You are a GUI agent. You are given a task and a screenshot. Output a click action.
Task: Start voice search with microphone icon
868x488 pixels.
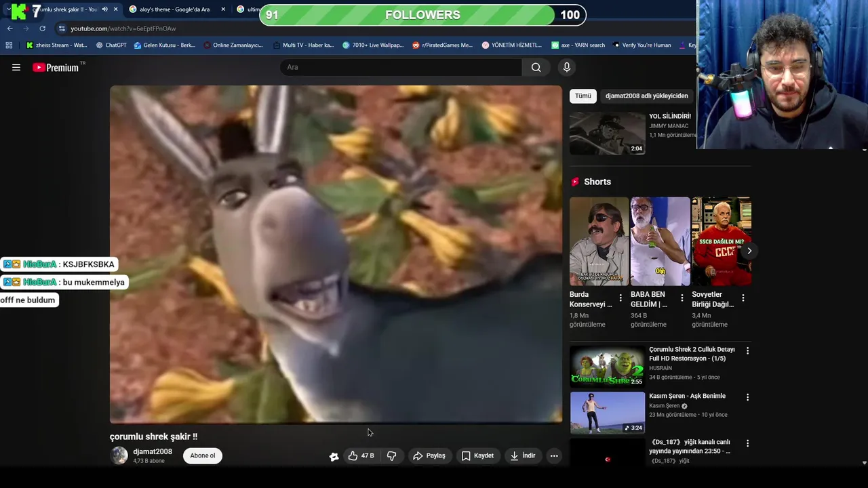[x=567, y=67]
